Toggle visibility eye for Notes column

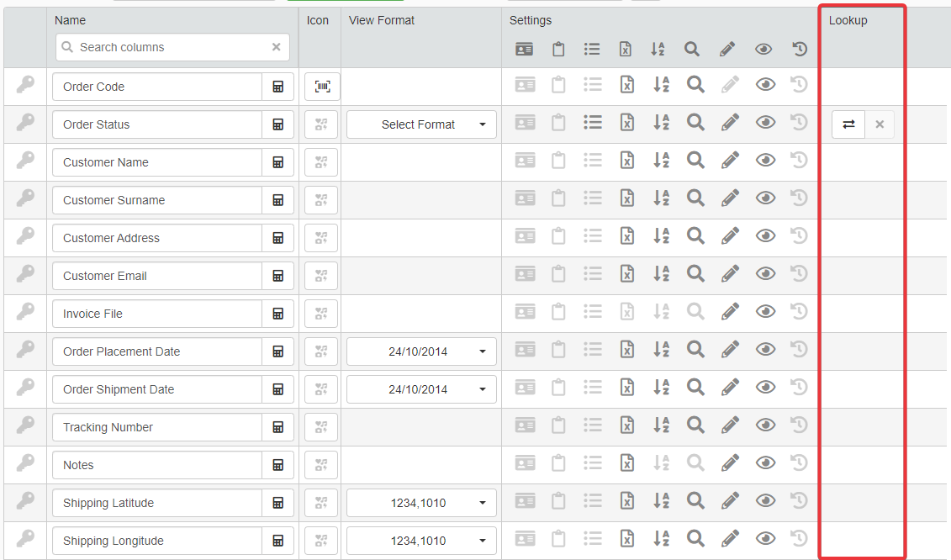765,463
